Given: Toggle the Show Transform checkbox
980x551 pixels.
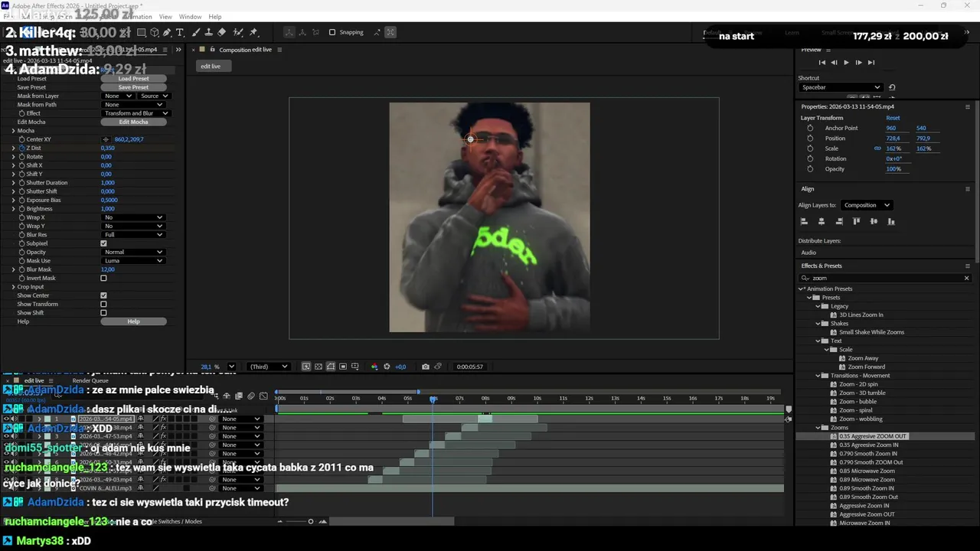Looking at the screenshot, I should [103, 304].
